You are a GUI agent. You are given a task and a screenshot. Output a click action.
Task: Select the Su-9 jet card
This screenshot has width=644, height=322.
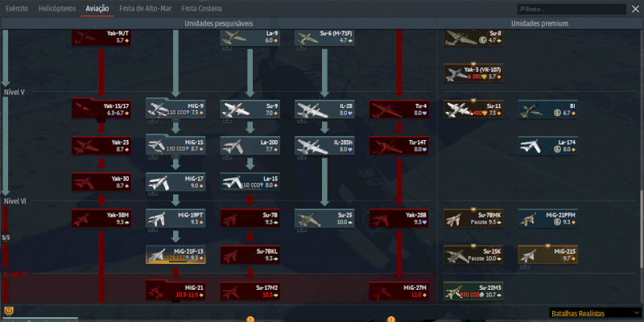(250, 109)
